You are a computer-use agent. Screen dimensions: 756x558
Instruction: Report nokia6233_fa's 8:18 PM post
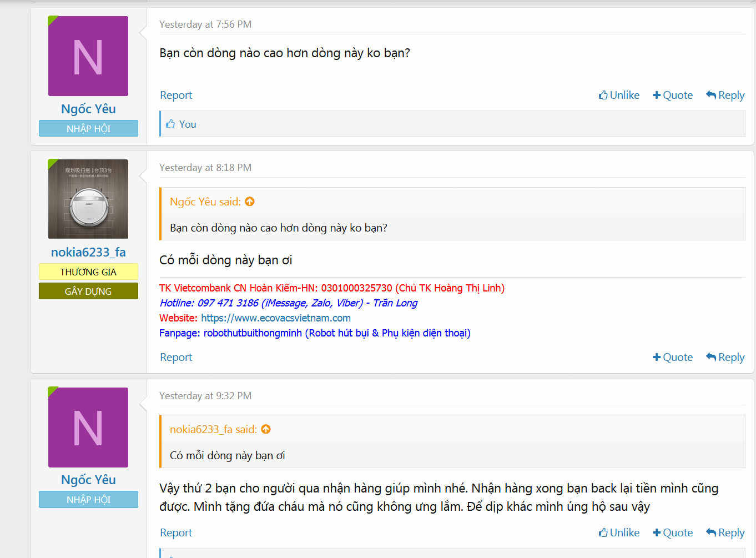point(176,357)
